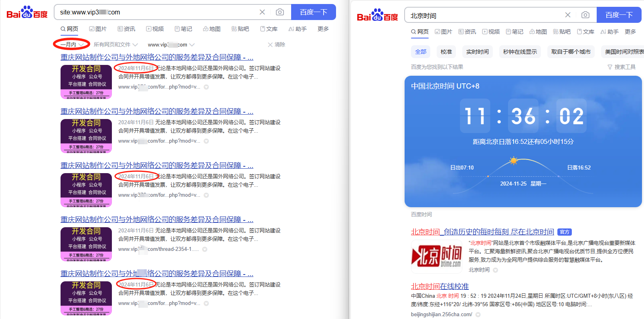The height and width of the screenshot is (319, 644).
Task: Select the 图片 tab in left window
Action: click(x=98, y=29)
